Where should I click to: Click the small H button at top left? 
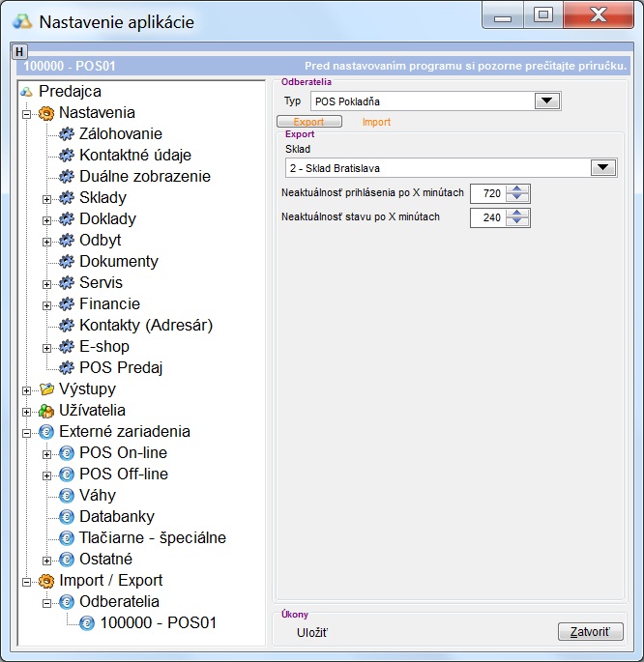pyautogui.click(x=20, y=51)
